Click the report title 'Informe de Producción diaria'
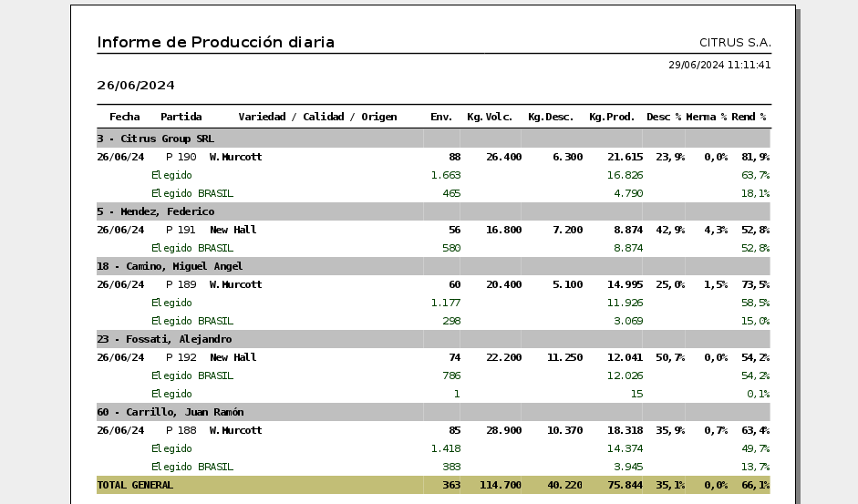This screenshot has height=504, width=858. coord(215,42)
